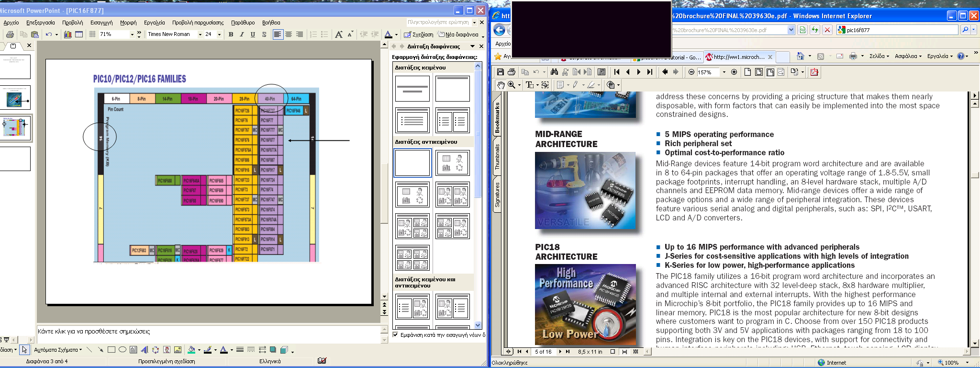Go to next page in PDF viewer
Viewport: 980px width, 368px height.
click(x=639, y=72)
